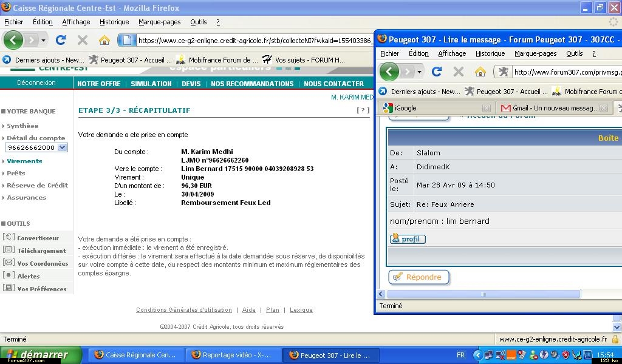
Task: Click Convertisseur euro icon
Action: [9, 237]
